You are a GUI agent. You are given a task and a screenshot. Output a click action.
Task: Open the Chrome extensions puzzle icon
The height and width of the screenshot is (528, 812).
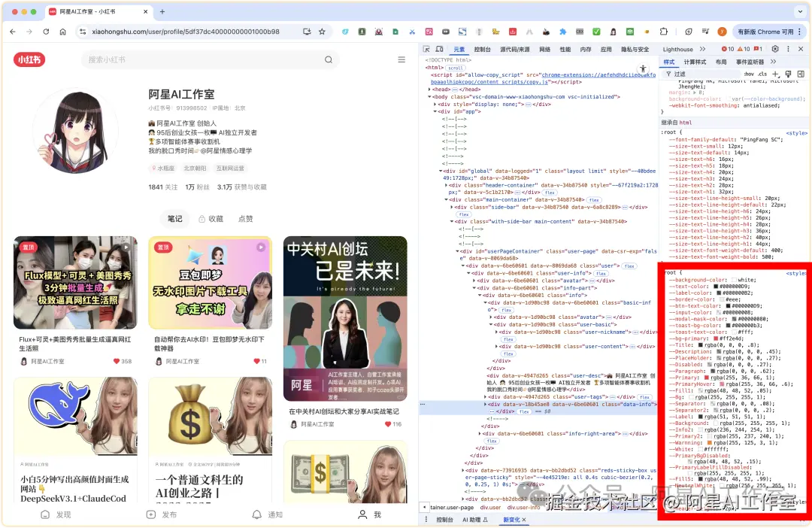(x=663, y=32)
